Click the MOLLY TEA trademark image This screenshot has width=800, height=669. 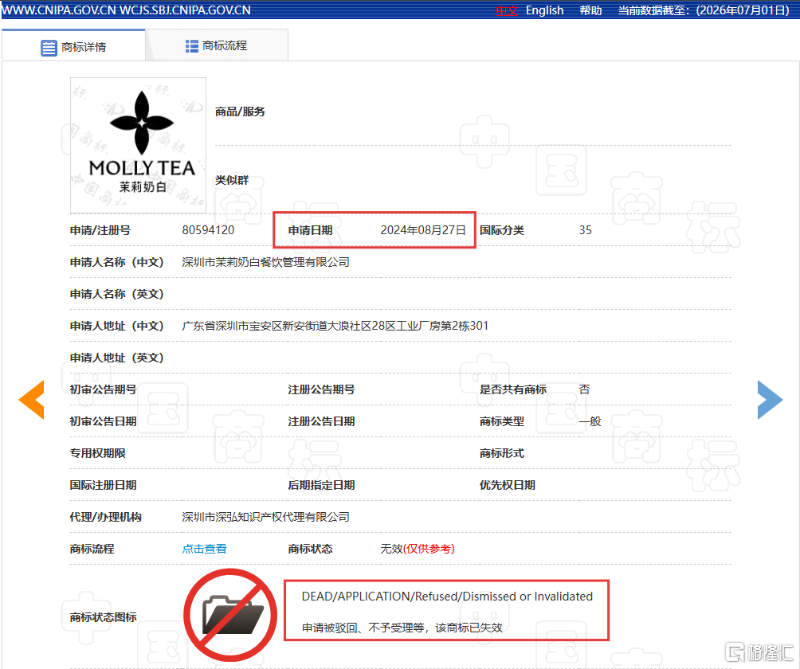point(138,145)
